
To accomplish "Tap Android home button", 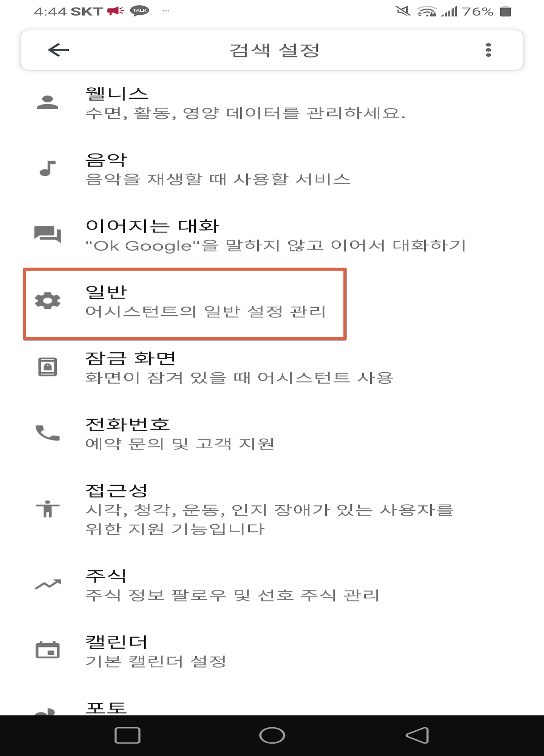I will tap(272, 735).
